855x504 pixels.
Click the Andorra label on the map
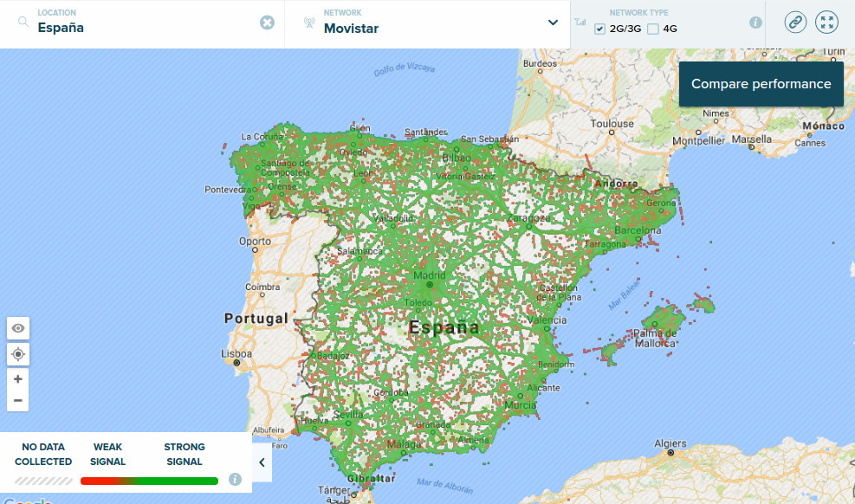[616, 184]
